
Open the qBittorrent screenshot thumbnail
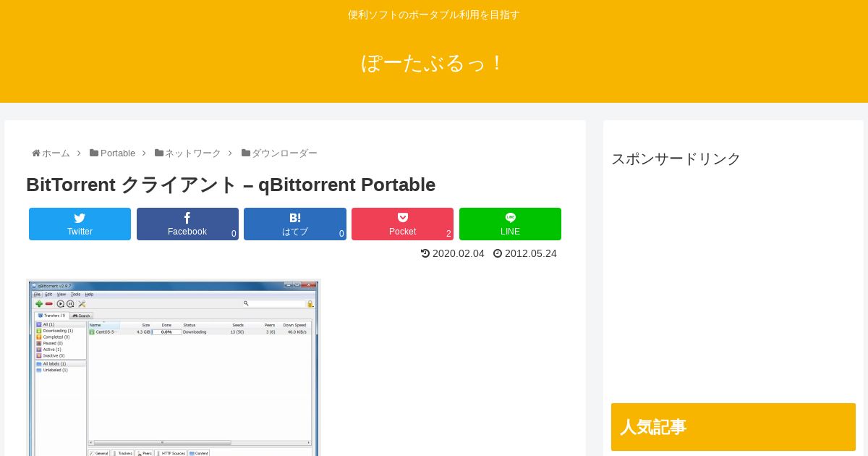pos(174,368)
